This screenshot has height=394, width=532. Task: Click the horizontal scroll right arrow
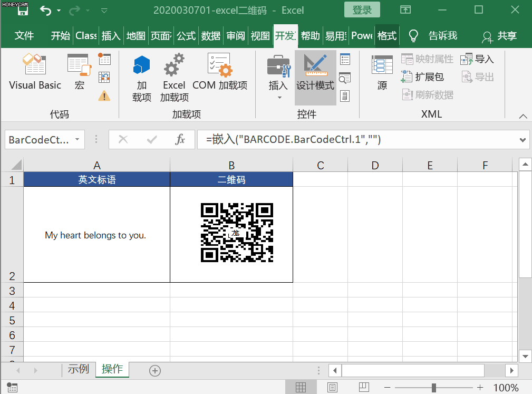[x=511, y=370]
